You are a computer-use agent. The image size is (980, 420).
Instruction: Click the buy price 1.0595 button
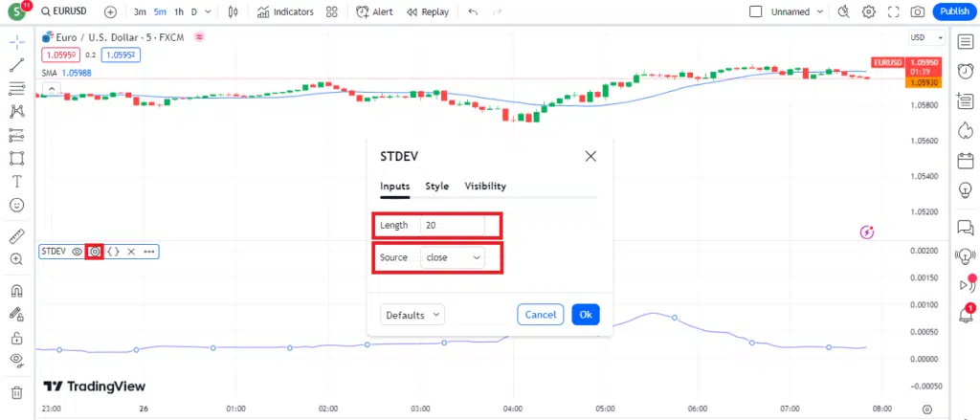click(x=121, y=55)
